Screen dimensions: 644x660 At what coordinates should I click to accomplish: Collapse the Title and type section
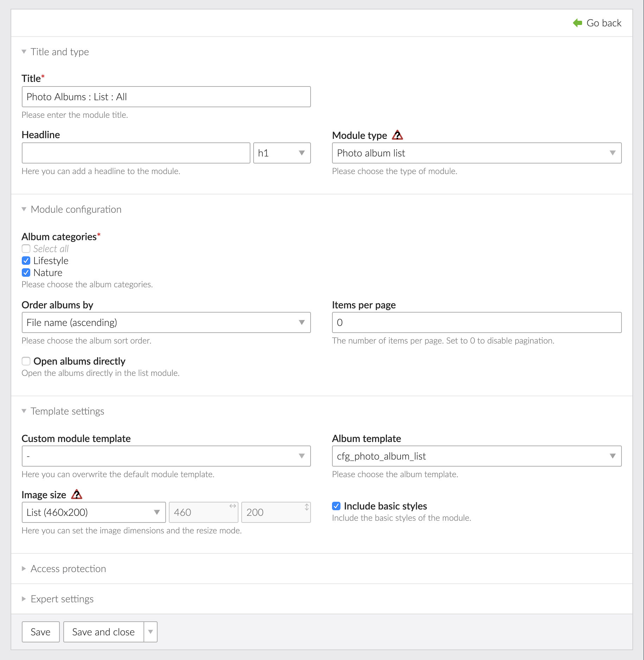pyautogui.click(x=59, y=52)
